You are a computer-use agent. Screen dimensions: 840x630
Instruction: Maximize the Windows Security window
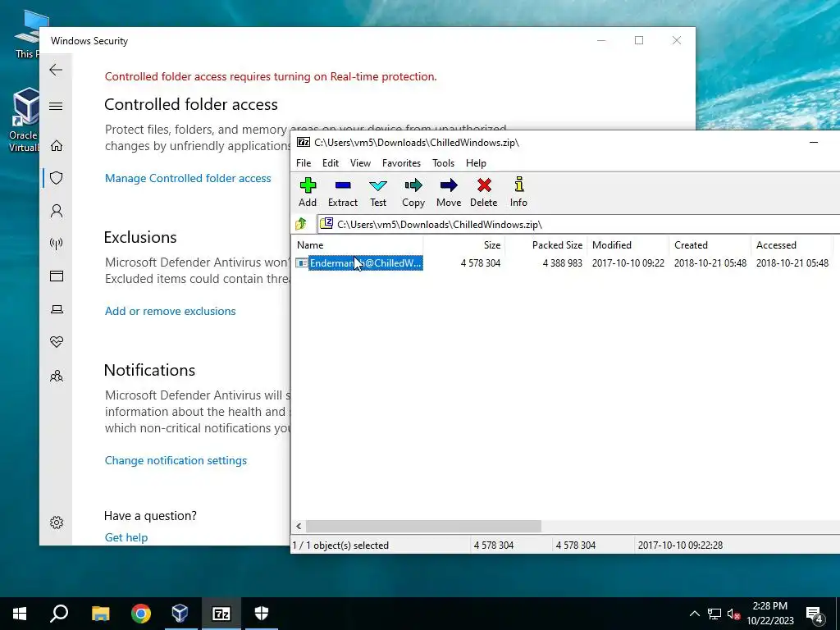tap(638, 41)
